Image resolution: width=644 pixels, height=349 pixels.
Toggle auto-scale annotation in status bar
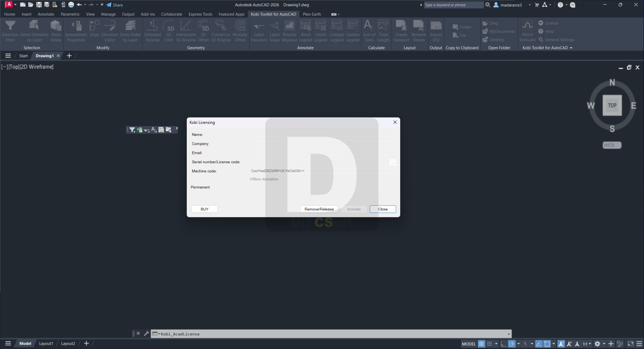569,344
